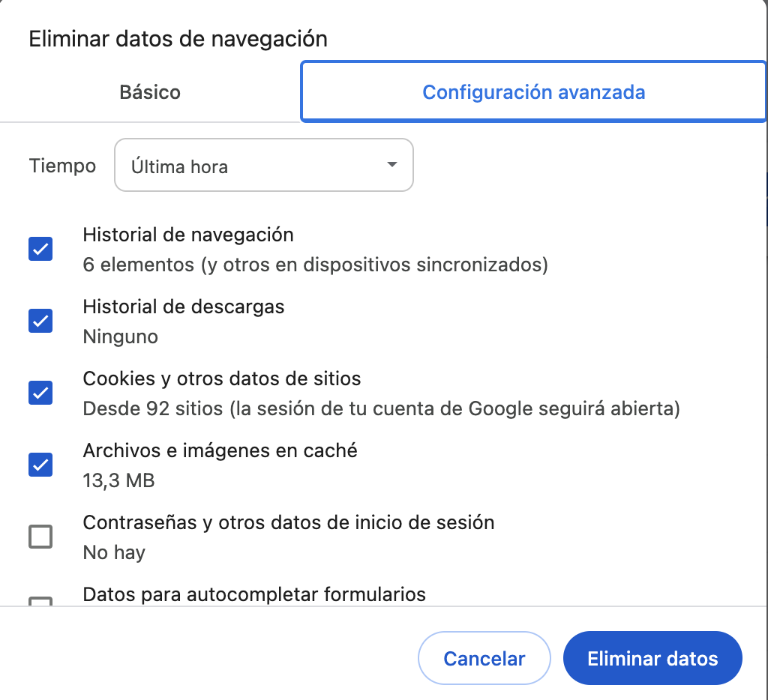Uncheck Historial de descargas
The image size is (768, 700).
coord(40,321)
